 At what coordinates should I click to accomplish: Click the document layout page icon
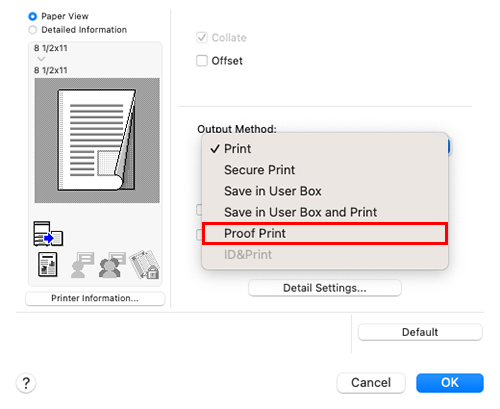[48, 265]
